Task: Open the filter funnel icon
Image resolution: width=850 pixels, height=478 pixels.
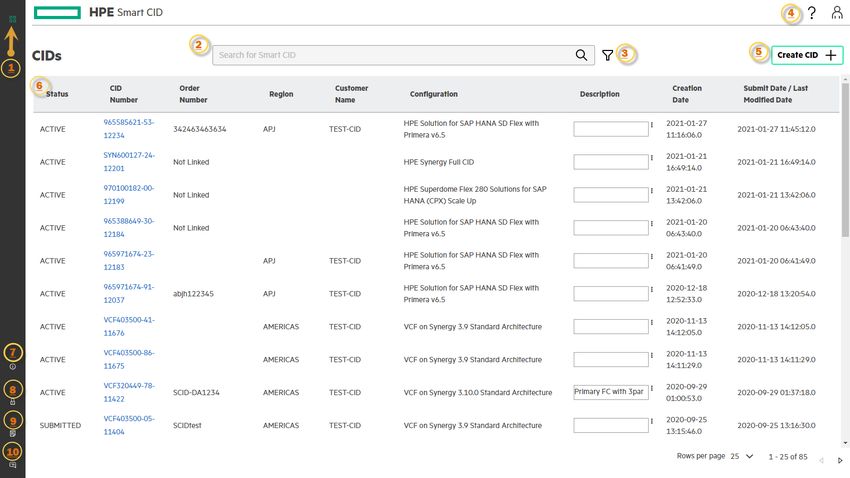Action: coord(607,55)
